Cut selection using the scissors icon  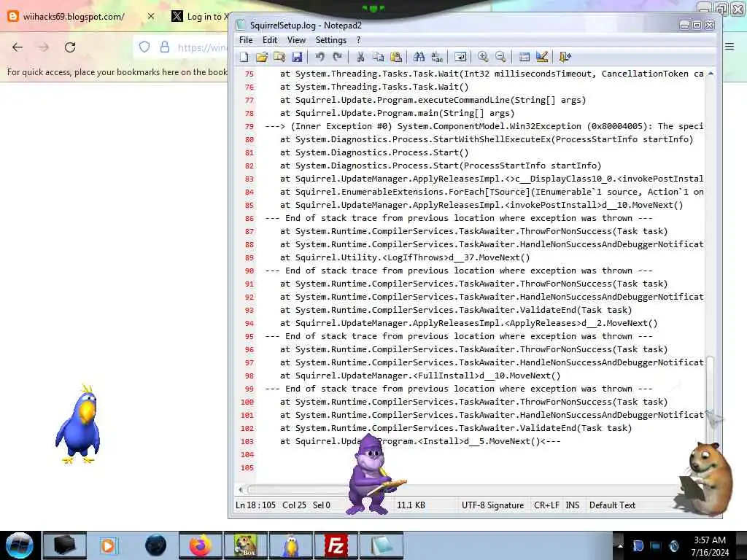tap(360, 57)
